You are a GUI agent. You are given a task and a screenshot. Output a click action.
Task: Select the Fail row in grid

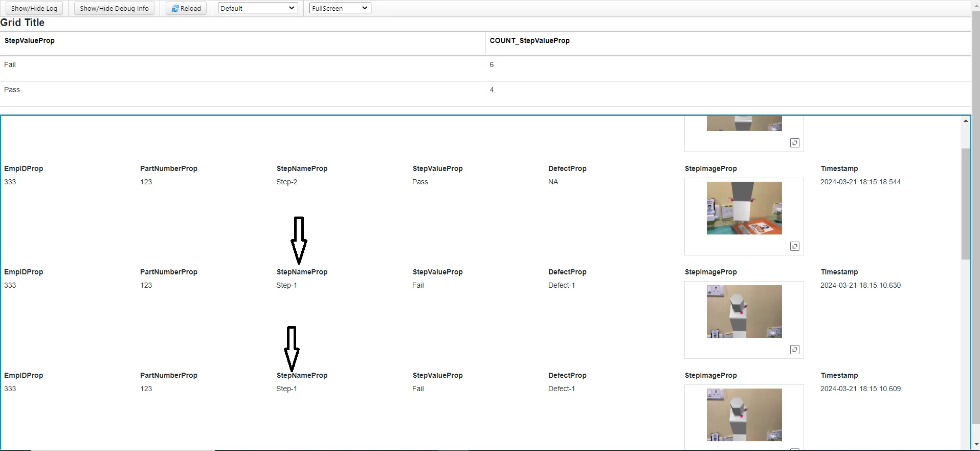485,69
